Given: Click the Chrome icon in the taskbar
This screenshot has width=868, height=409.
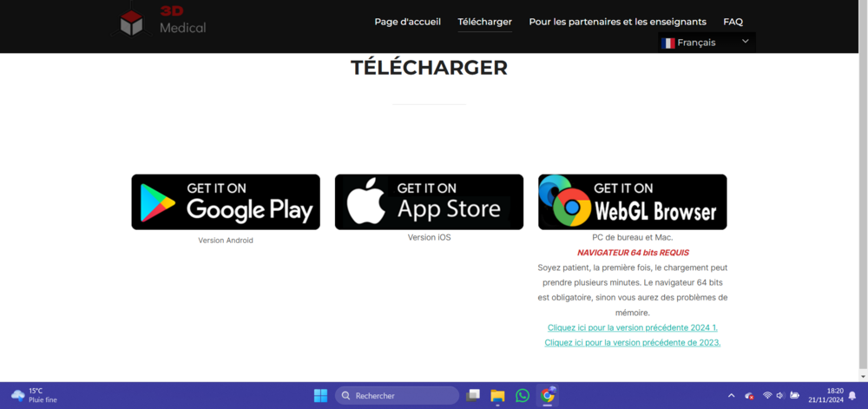Looking at the screenshot, I should [x=547, y=395].
